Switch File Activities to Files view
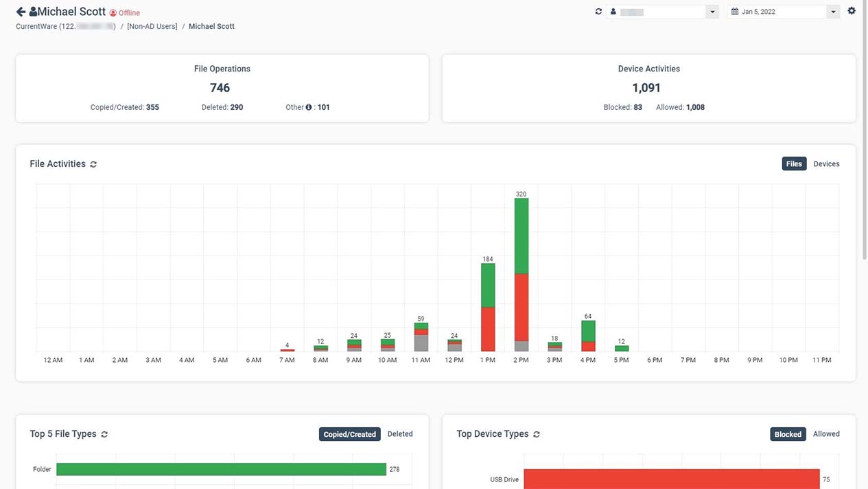 coord(794,164)
